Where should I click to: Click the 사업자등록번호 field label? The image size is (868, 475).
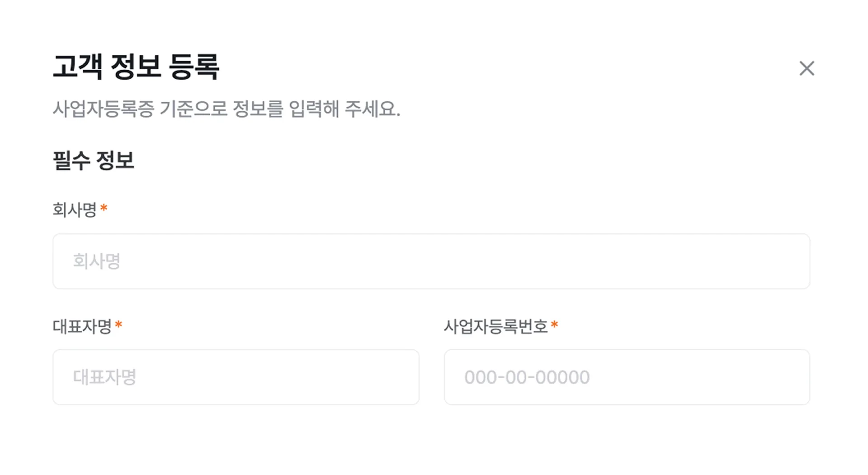pos(496,325)
